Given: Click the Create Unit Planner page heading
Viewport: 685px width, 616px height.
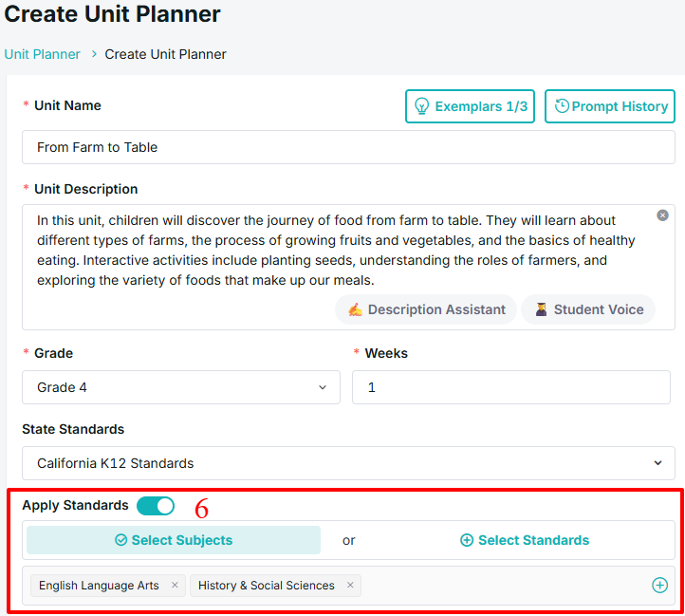Looking at the screenshot, I should [x=112, y=14].
